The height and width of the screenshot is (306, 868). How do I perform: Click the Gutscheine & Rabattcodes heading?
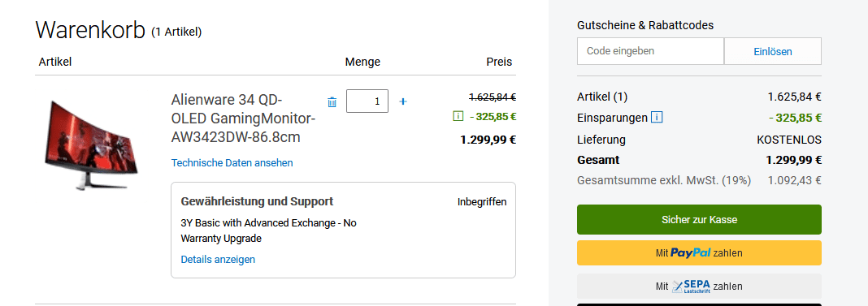[645, 25]
